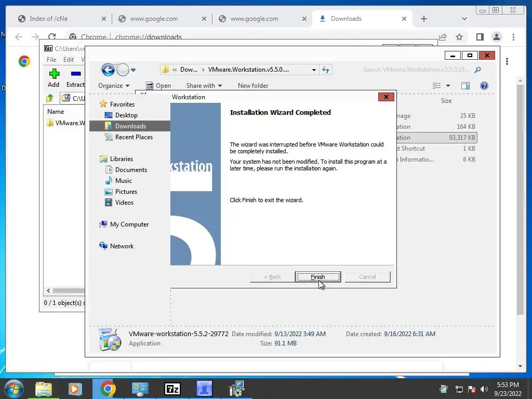Click the Explorer help icon
The image size is (532, 399).
(484, 86)
